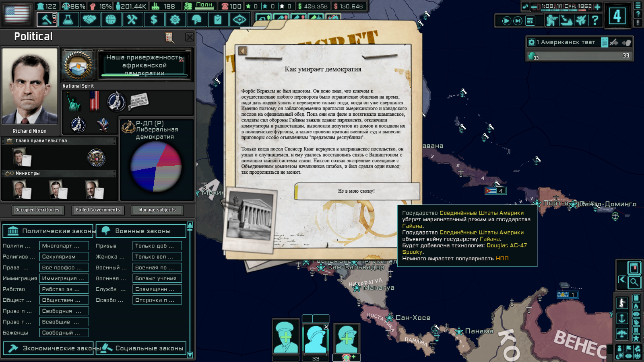Skip forward with the next-step button
This screenshot has width=644, height=362.
(518, 21)
